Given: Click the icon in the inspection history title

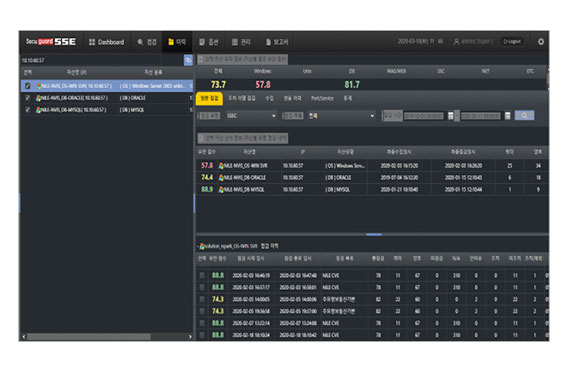Looking at the screenshot, I should 202,246.
